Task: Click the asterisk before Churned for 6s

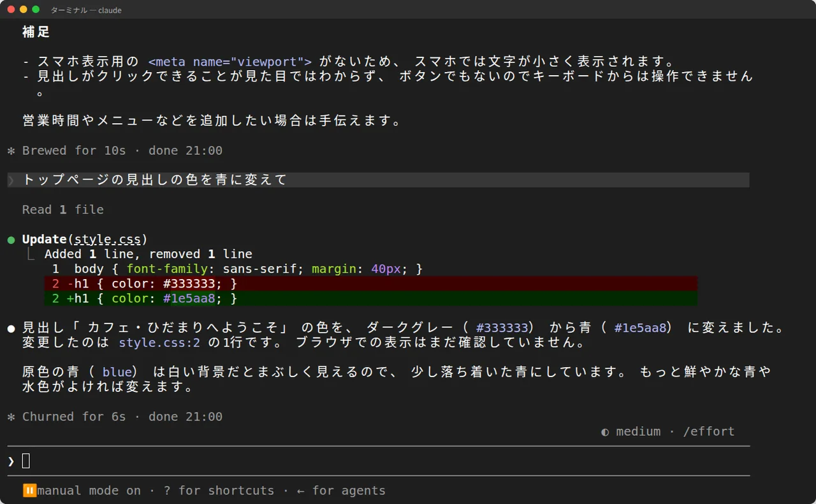Action: (x=11, y=417)
